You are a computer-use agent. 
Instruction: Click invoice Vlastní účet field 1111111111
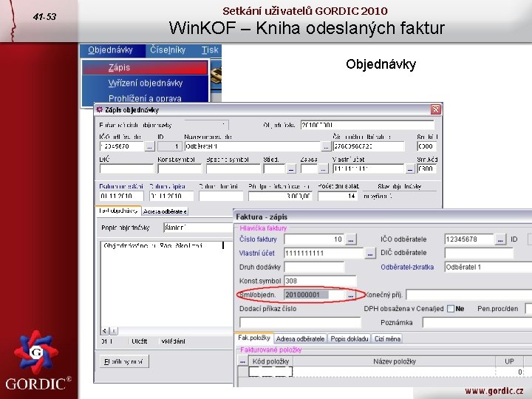(x=324, y=253)
